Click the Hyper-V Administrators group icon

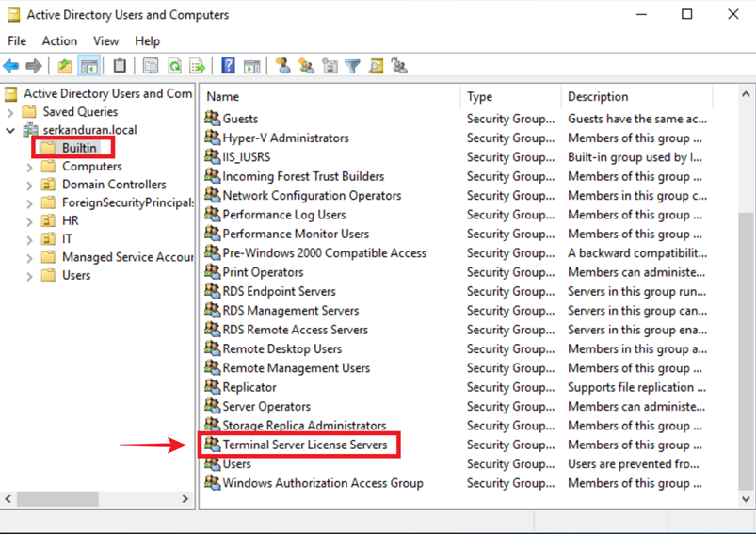tap(212, 137)
